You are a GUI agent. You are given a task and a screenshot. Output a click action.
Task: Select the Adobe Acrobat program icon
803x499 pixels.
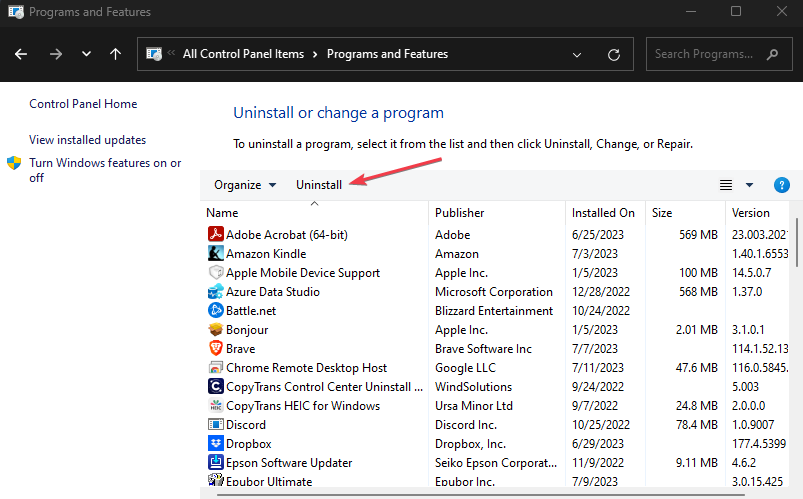(215, 234)
